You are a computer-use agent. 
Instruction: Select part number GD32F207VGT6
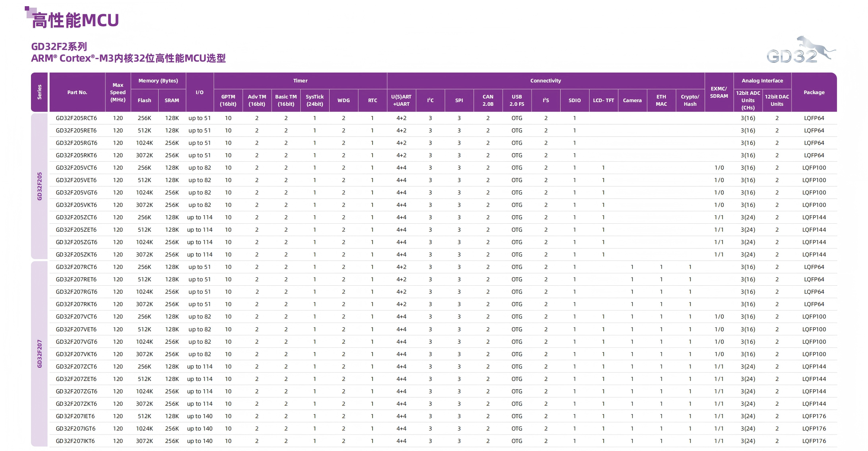coord(76,342)
